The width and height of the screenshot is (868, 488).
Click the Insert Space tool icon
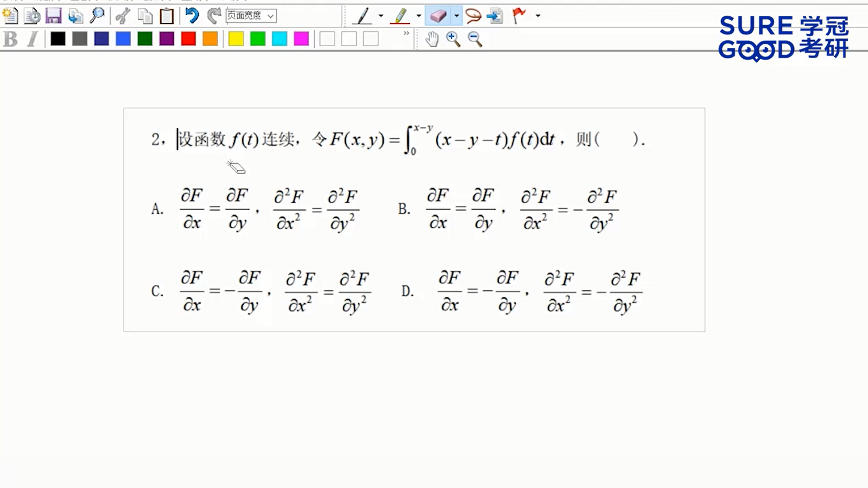[x=495, y=16]
